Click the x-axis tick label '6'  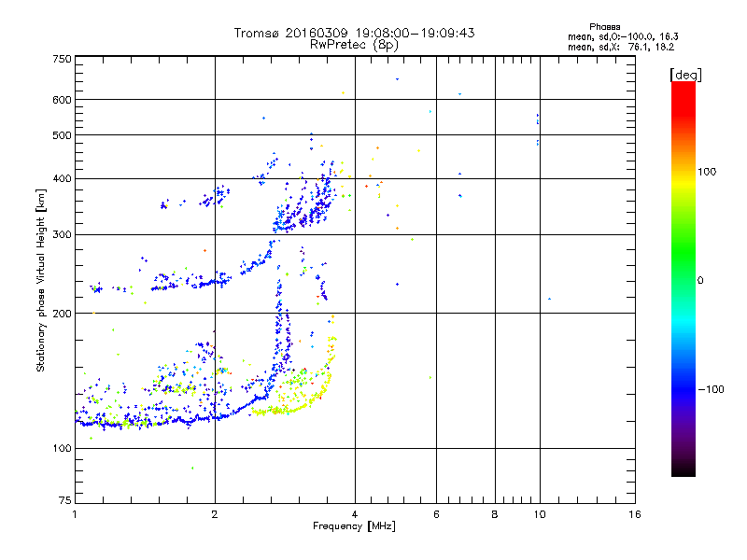[436, 514]
